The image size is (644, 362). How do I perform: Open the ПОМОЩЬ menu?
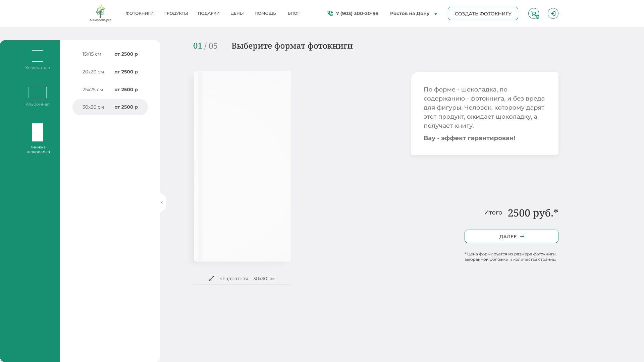coord(265,13)
